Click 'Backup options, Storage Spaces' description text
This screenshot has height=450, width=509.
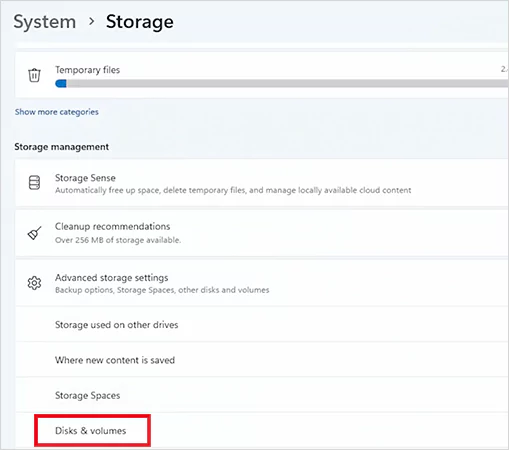[162, 290]
